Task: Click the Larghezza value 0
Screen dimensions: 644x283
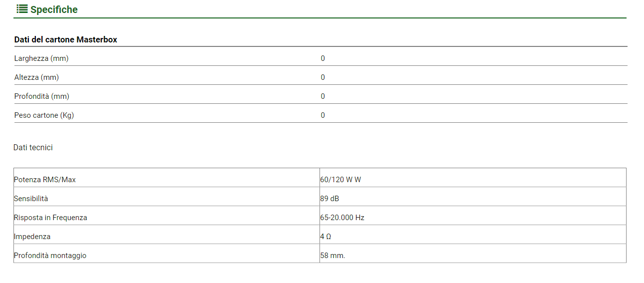Action: (x=323, y=58)
